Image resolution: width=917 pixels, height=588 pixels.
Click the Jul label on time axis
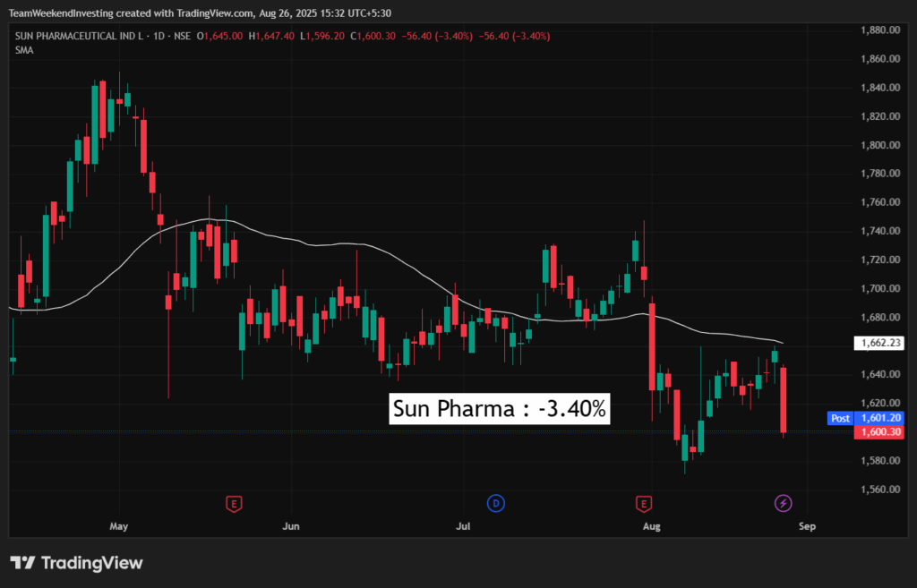463,526
